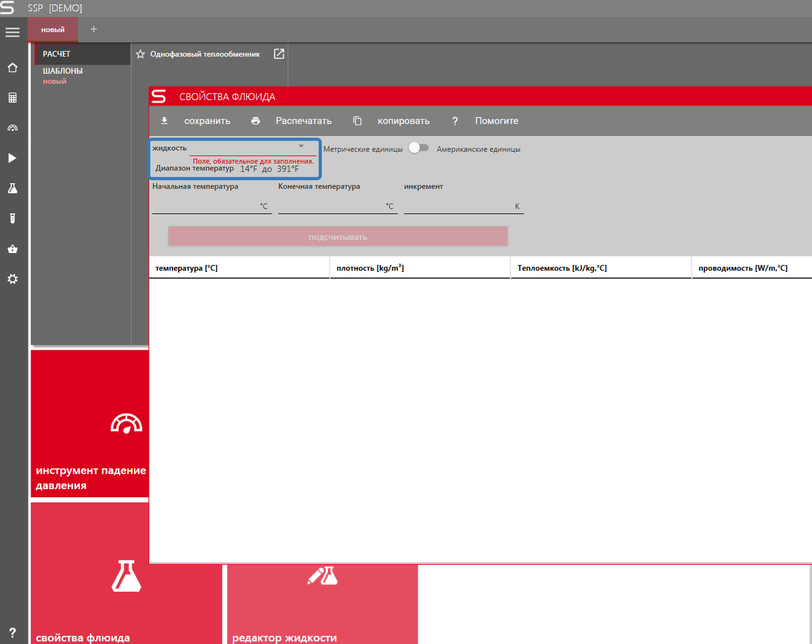Image resolution: width=812 pixels, height=644 pixels.
Task: Click the pencil-flask icon on редактор жидкости tile
Action: tap(322, 575)
